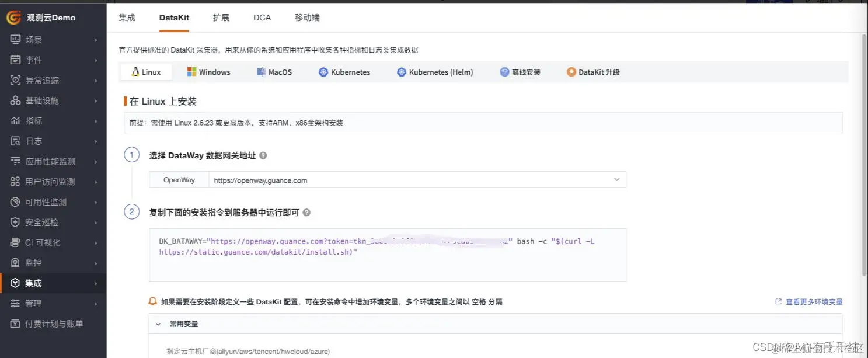
Task: Open 应用性能监测 in the sidebar
Action: (44, 161)
